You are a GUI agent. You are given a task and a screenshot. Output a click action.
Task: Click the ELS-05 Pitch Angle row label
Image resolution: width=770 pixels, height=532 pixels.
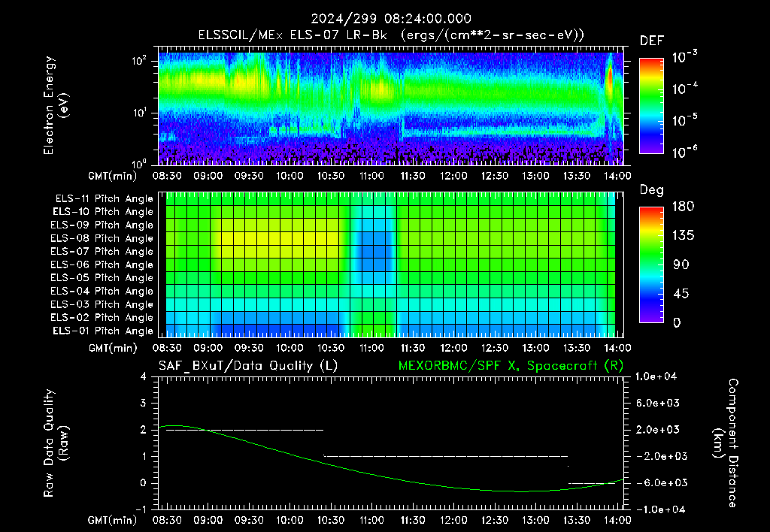coord(102,278)
